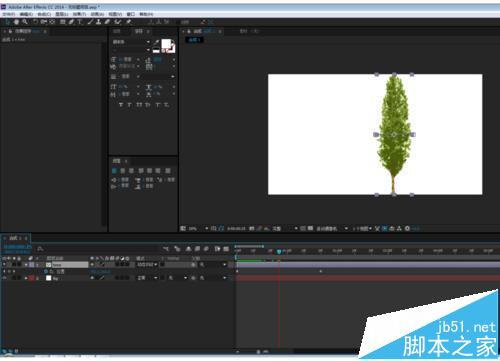
Task: Click the Center Text paragraph icon
Action: click(x=123, y=171)
